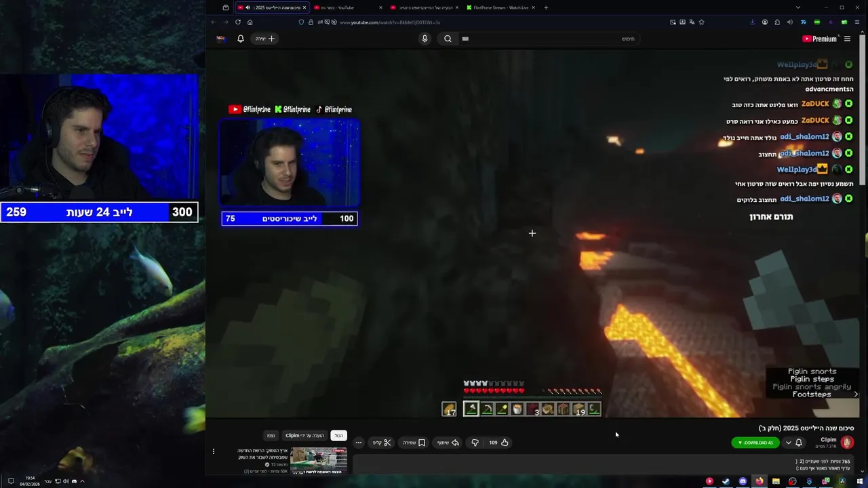Open YouTube notifications bell at top
Viewport: 868px width, 488px height.
[x=240, y=39]
